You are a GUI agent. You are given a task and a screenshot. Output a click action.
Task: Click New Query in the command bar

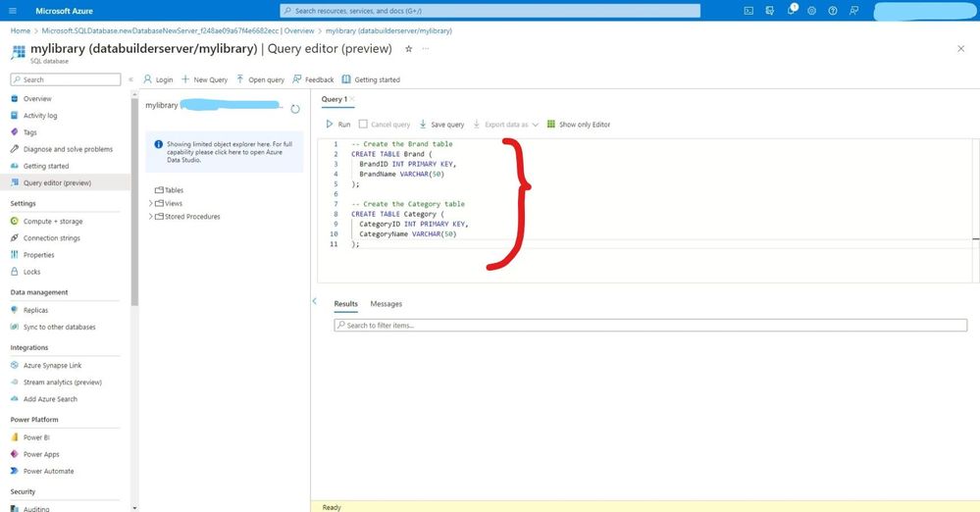coord(204,79)
